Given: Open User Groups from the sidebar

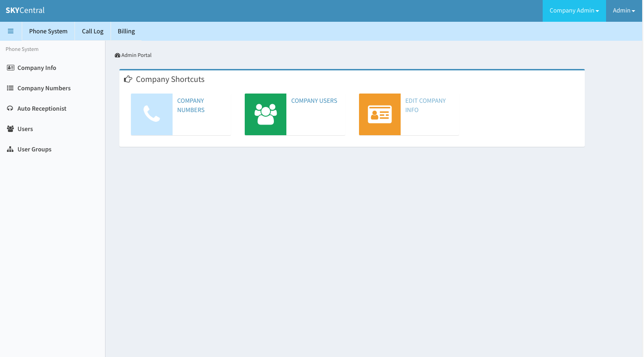Looking at the screenshot, I should tap(52, 149).
